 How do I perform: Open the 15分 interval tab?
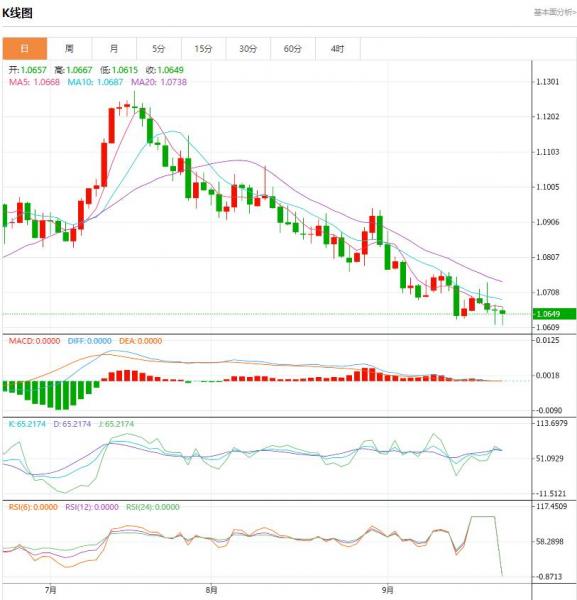point(204,49)
